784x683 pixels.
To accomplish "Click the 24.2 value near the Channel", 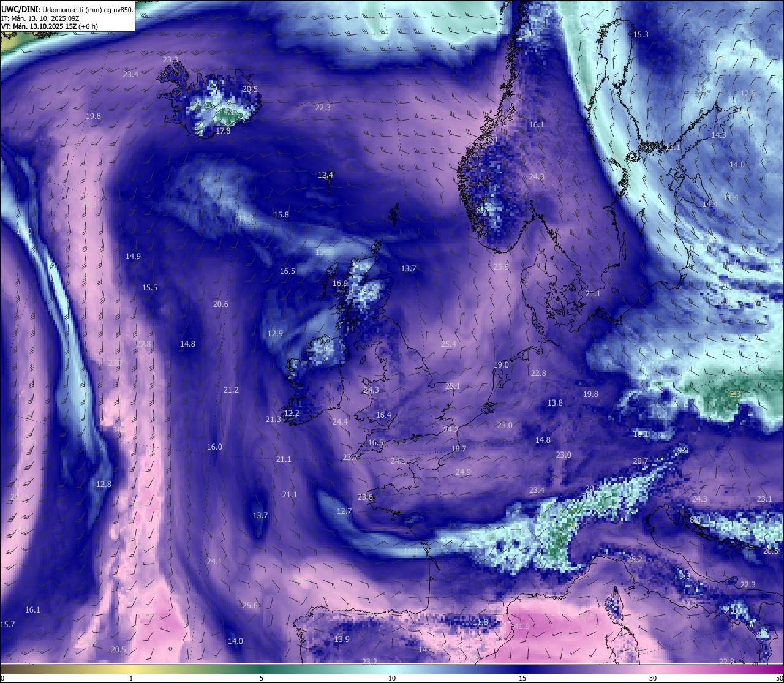I will [451, 429].
